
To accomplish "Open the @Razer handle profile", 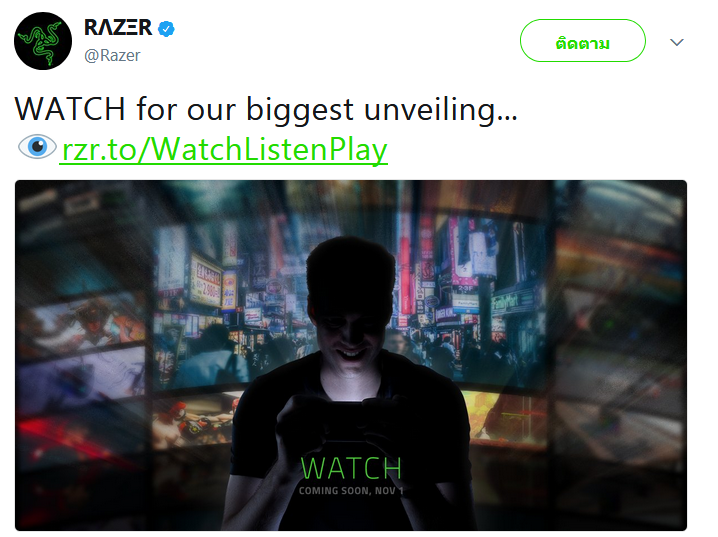I will point(112,55).
